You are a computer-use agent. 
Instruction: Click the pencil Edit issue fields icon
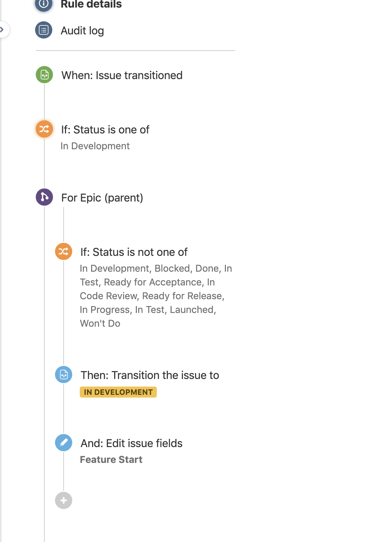(x=64, y=443)
